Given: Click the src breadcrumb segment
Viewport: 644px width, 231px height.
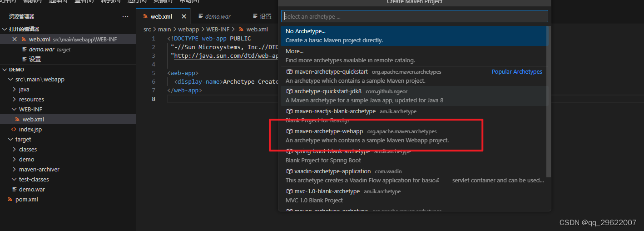Looking at the screenshot, I should [147, 30].
